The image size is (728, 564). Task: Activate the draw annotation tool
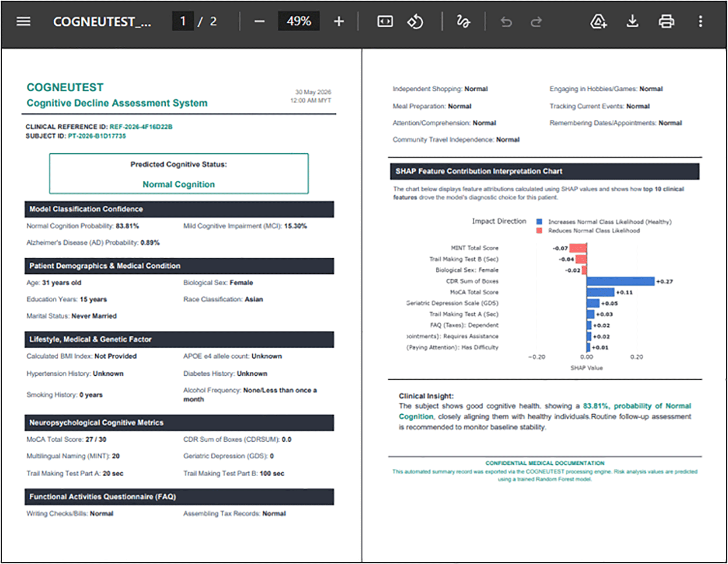tap(463, 21)
